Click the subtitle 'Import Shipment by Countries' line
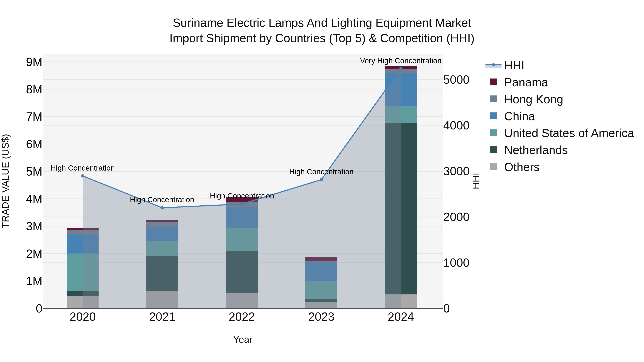Screen dimensions: 644x362 pos(322,38)
